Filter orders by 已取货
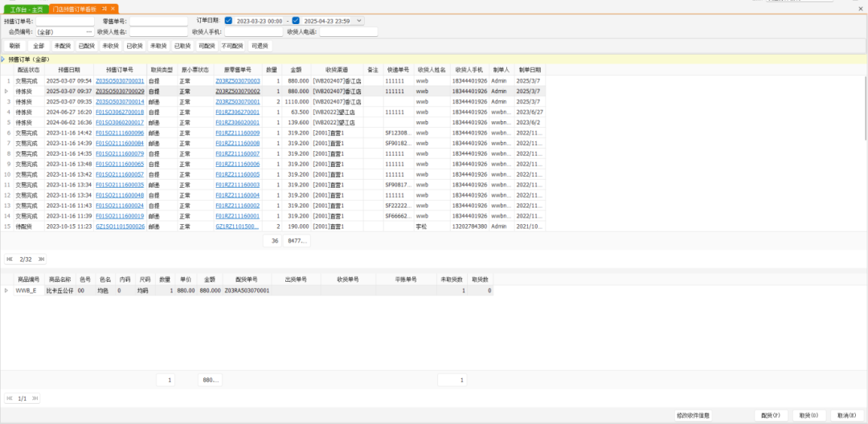 pyautogui.click(x=182, y=46)
